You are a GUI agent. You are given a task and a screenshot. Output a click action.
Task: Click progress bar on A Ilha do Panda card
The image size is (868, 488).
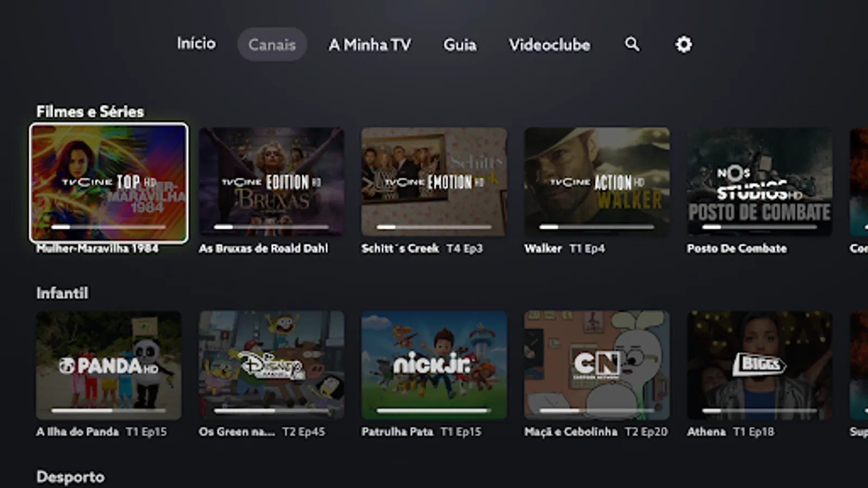[x=108, y=410]
